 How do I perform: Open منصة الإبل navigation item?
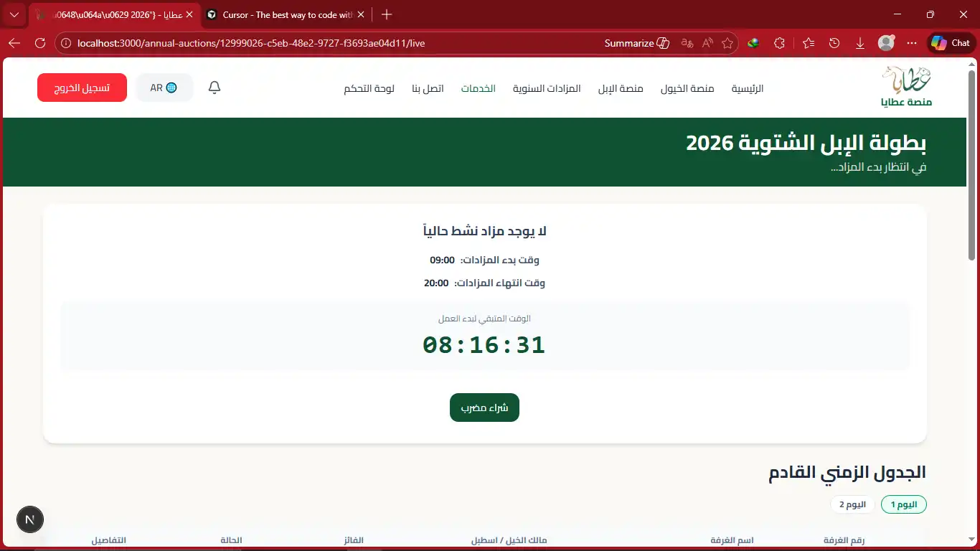[x=621, y=88]
